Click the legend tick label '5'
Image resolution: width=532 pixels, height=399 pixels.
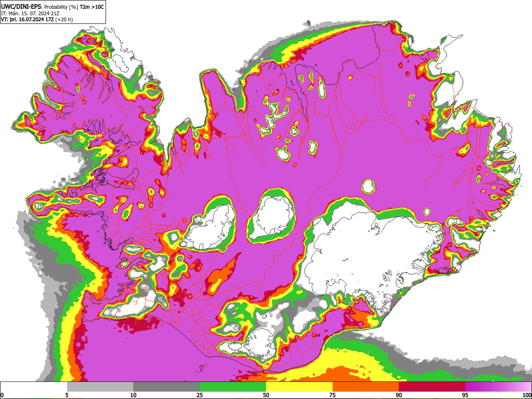[67, 395]
